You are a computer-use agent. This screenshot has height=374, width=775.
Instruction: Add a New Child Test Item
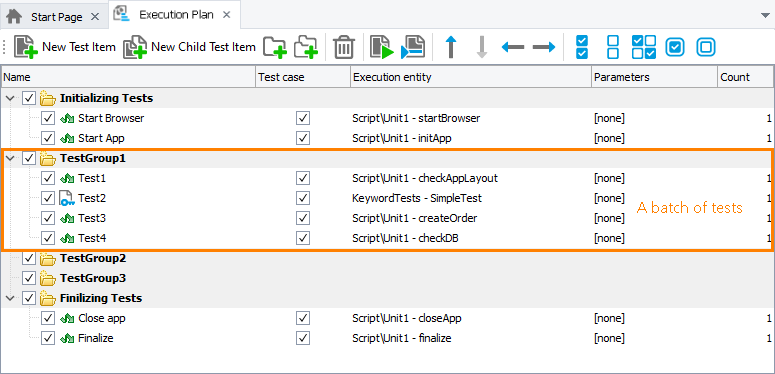click(189, 47)
